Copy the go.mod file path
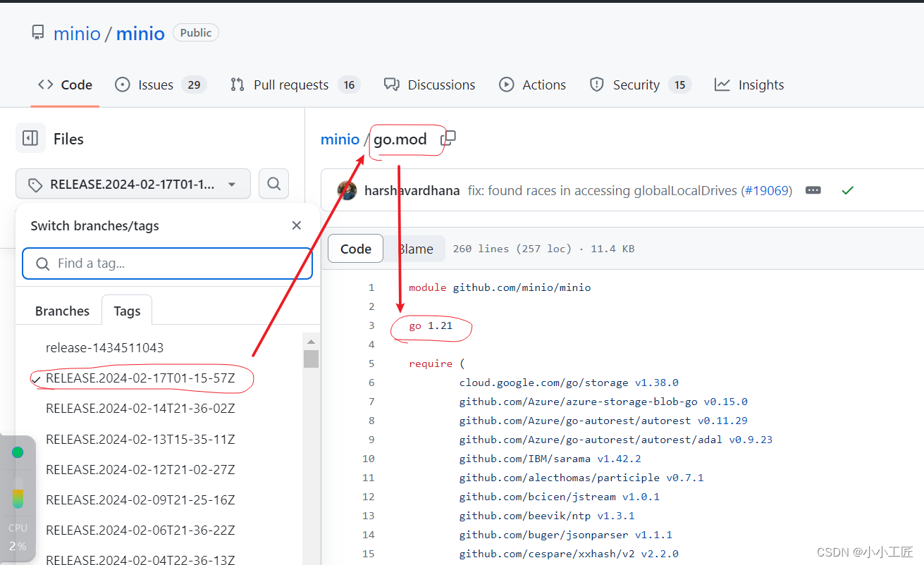This screenshot has width=924, height=565. [448, 138]
